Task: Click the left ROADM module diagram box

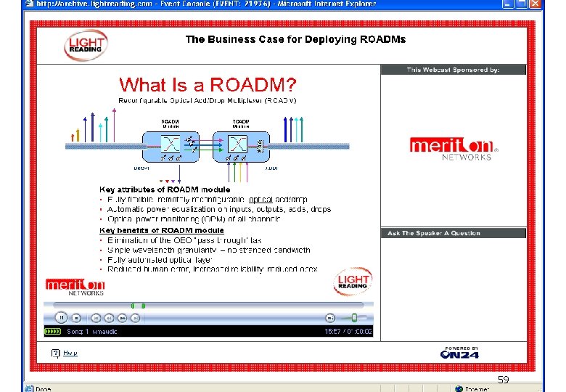Action: 171,147
